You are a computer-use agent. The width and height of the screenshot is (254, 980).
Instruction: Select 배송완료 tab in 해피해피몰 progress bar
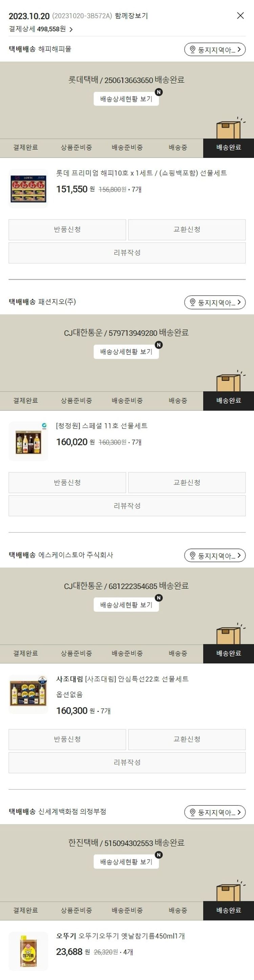pos(229,147)
